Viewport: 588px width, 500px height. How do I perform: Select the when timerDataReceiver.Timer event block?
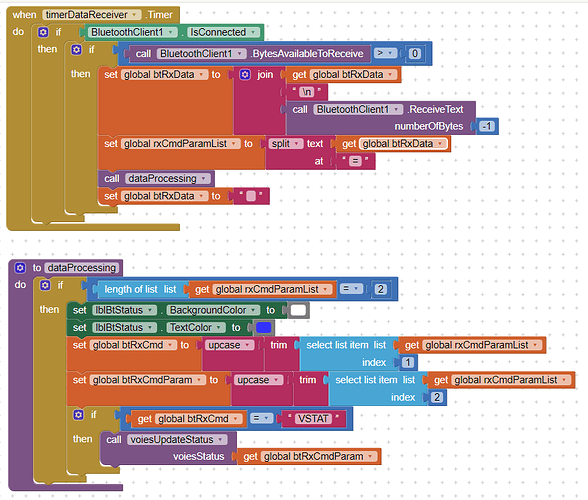tap(24, 15)
